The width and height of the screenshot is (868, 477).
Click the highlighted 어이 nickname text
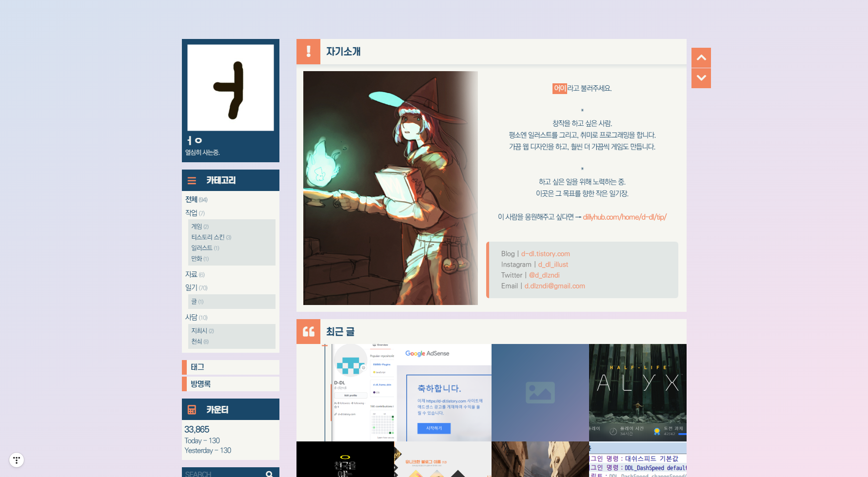click(x=560, y=88)
